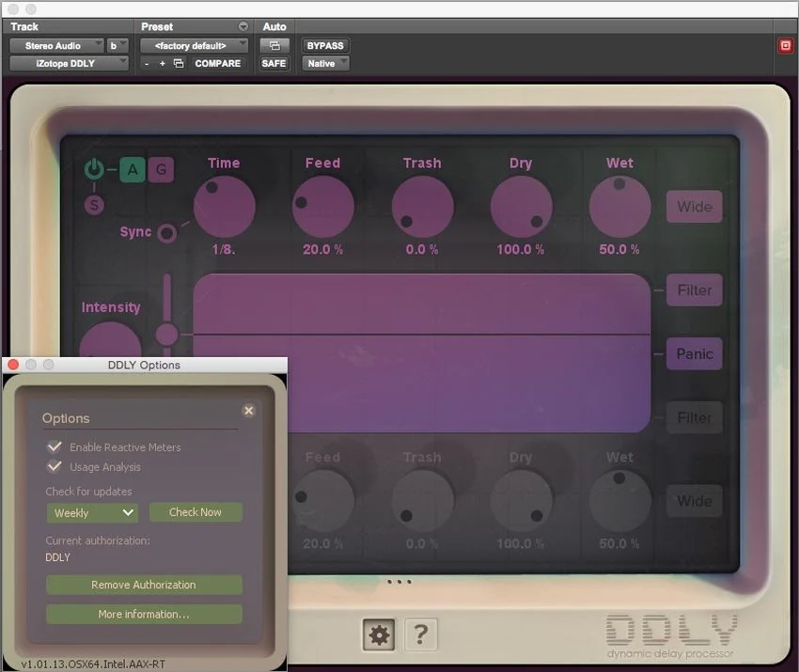
Task: Open options with the gear icon
Action: (x=379, y=634)
